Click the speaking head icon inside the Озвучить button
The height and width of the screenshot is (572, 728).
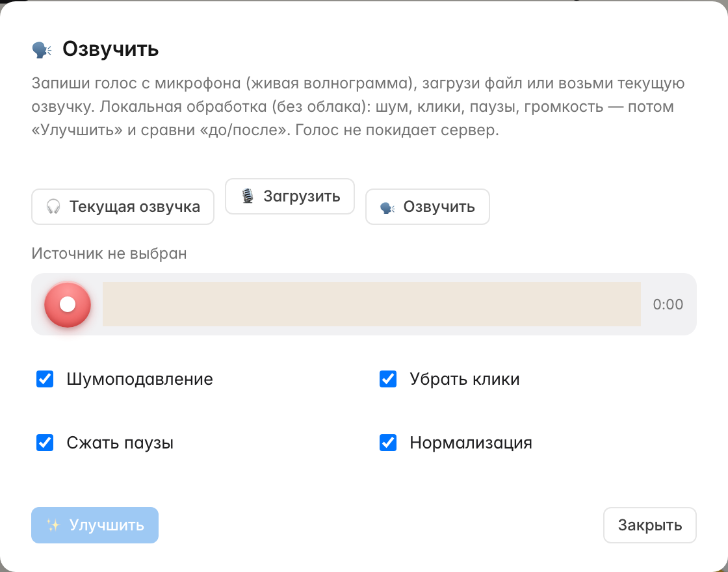click(387, 207)
